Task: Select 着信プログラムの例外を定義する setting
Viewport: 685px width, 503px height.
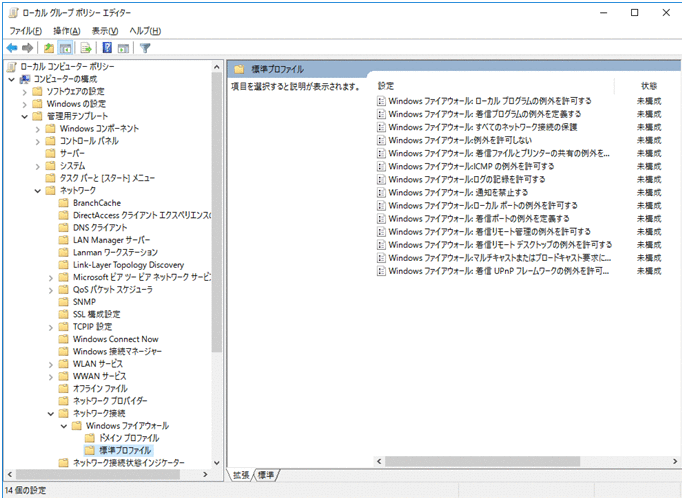Action: (x=485, y=114)
